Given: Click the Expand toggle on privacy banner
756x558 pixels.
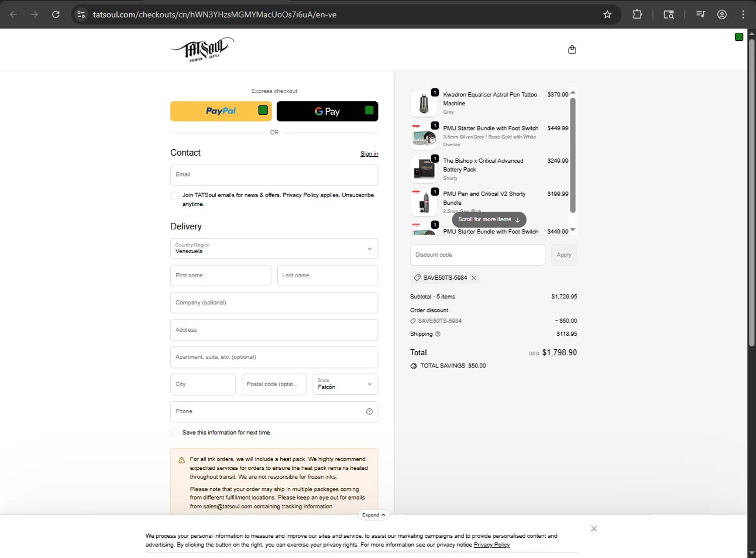Looking at the screenshot, I should click(x=373, y=515).
